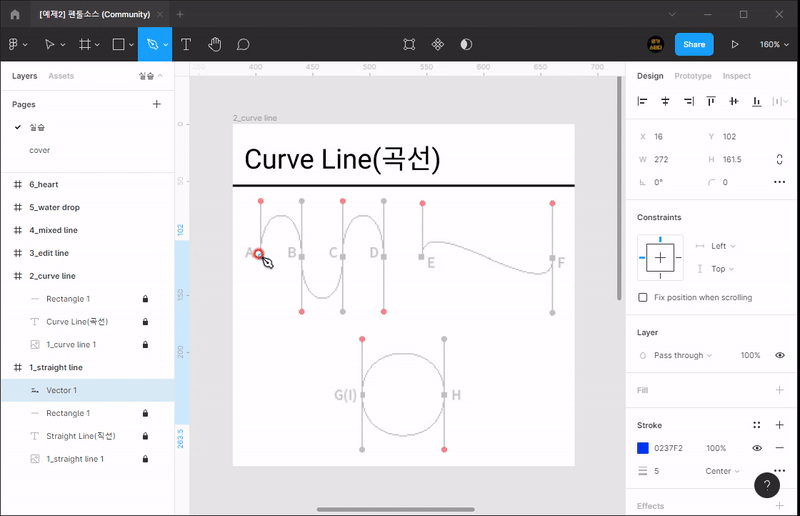
Task: Select the Rectangle shape tool
Action: click(118, 44)
